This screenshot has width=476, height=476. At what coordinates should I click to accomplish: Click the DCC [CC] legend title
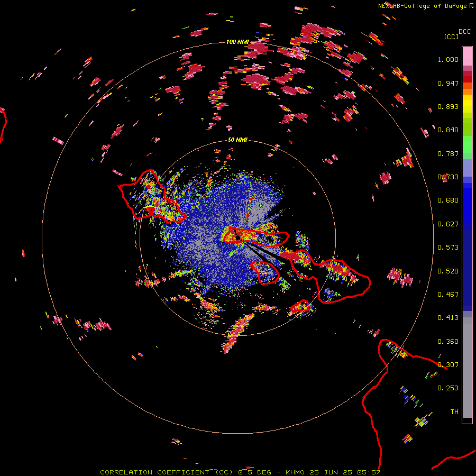coord(457,34)
